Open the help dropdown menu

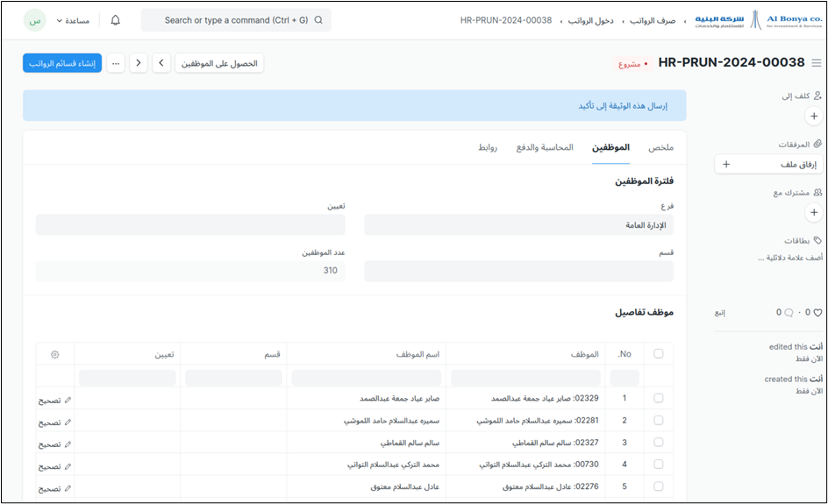[x=73, y=20]
